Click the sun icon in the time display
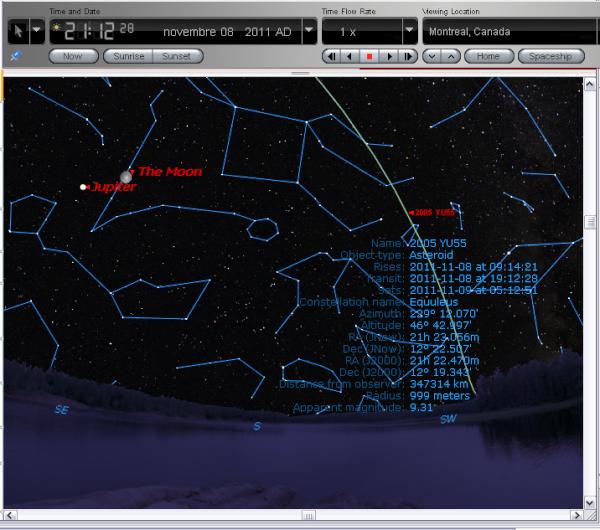The width and height of the screenshot is (600, 530). [57, 27]
